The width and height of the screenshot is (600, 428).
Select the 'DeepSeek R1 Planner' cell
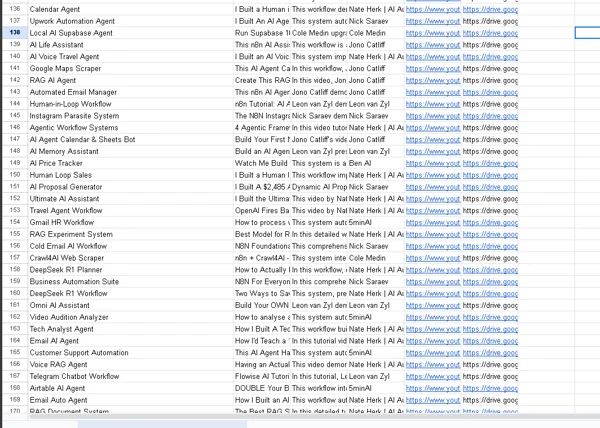tap(131, 270)
